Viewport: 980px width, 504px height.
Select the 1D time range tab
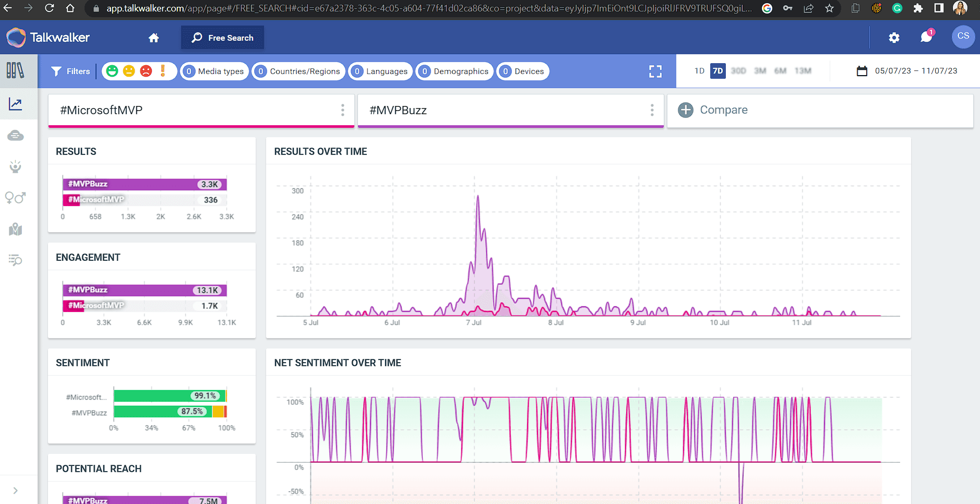point(699,71)
